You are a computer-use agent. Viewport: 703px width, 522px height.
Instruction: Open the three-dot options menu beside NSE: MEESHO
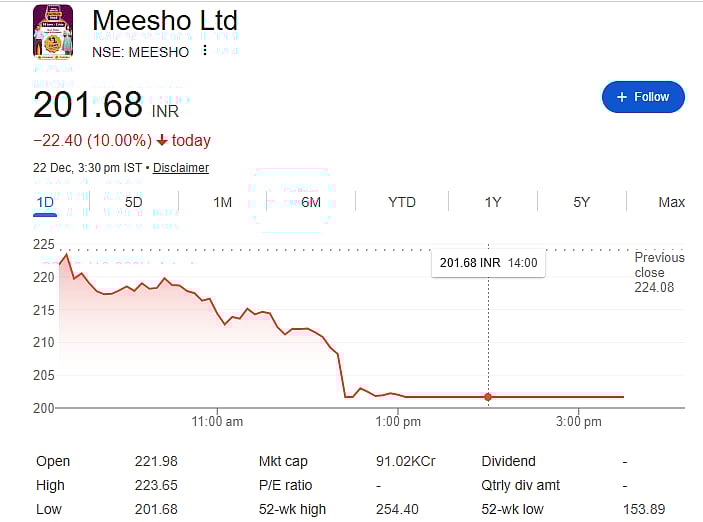tap(205, 50)
